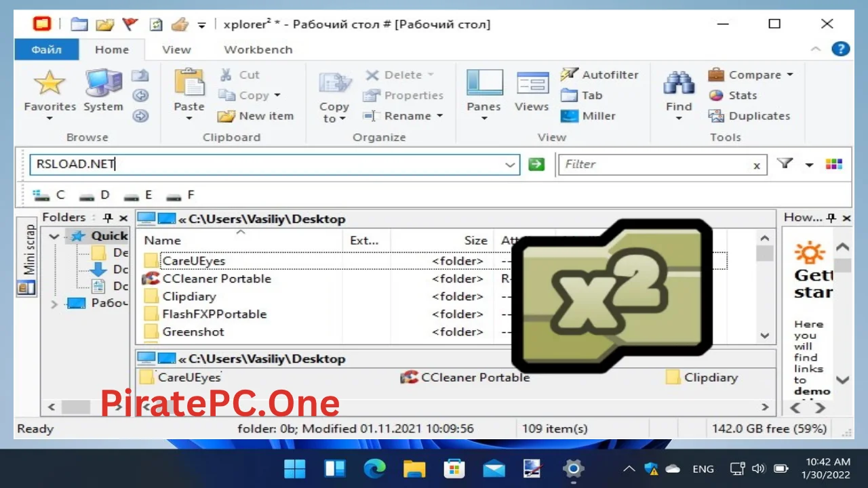This screenshot has width=868, height=488.
Task: Clear the Filter box with x
Action: (757, 165)
